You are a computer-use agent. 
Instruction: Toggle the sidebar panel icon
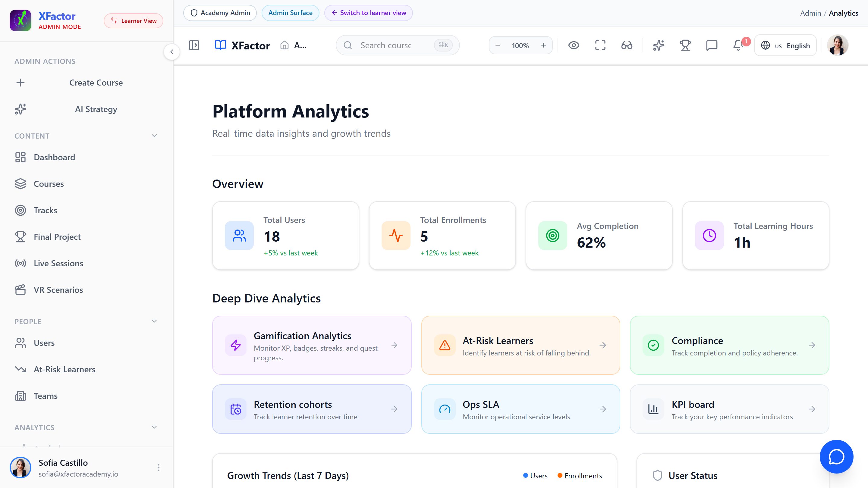pos(194,45)
